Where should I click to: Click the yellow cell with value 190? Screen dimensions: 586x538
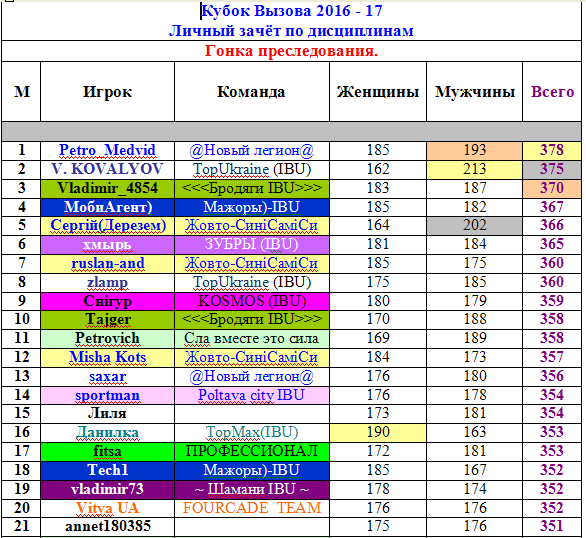click(x=378, y=432)
